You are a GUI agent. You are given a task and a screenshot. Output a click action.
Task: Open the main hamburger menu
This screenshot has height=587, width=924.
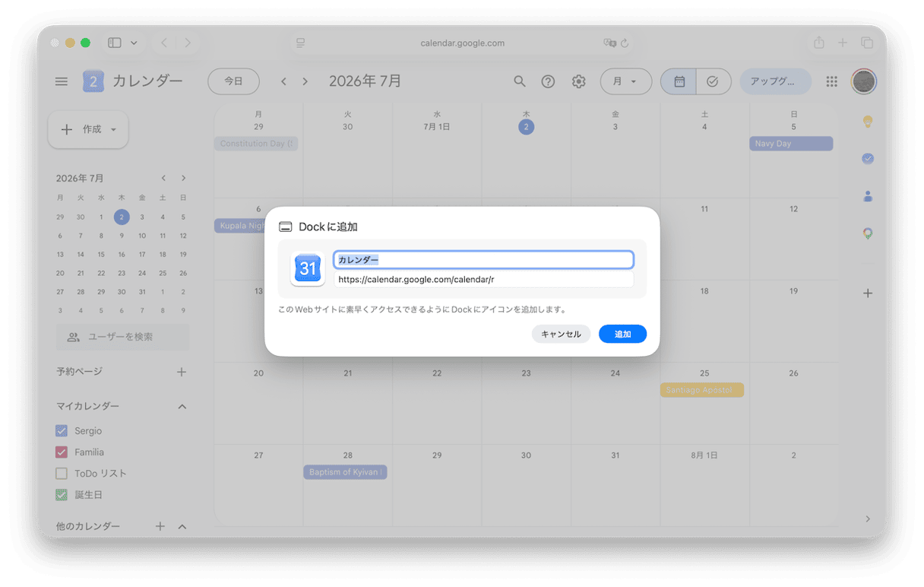tap(62, 81)
